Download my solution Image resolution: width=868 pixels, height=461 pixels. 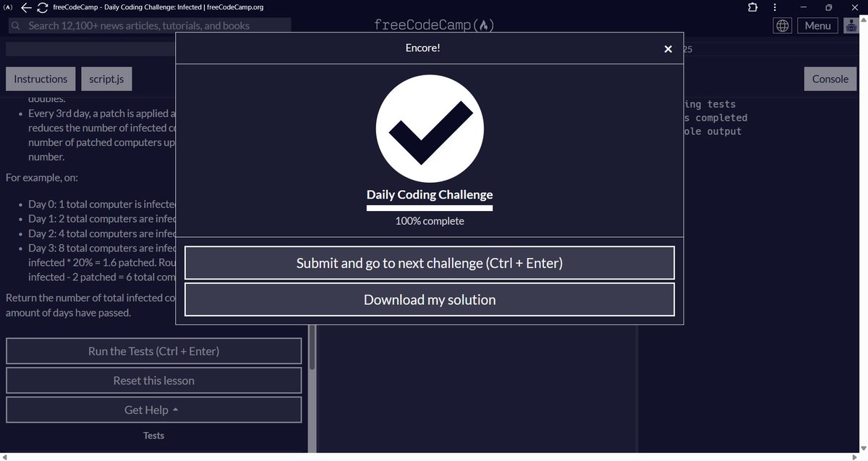pos(429,299)
